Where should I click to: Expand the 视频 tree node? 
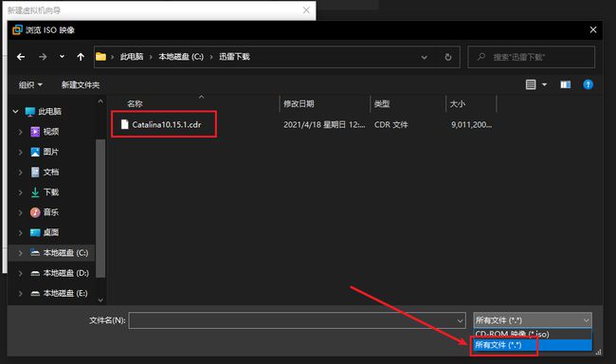tap(21, 132)
